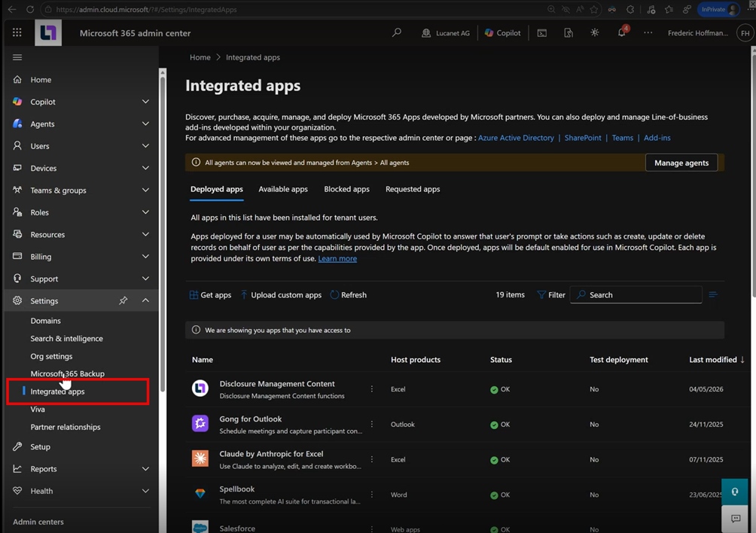Screen dimensions: 756x533
Task: Open the help headset floating button
Action: click(x=735, y=492)
